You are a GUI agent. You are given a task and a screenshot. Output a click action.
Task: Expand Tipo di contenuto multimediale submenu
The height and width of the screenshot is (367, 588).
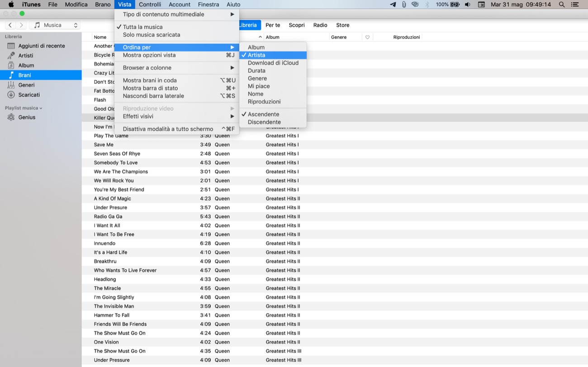click(177, 14)
